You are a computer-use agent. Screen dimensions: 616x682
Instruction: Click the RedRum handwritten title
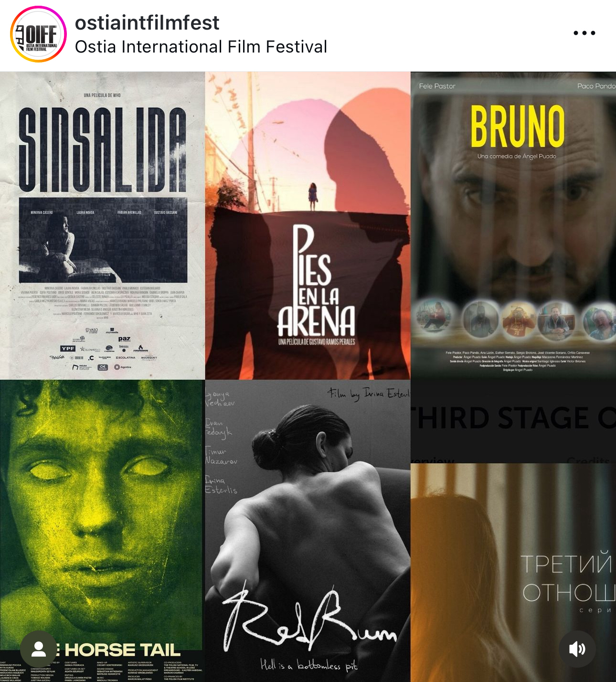(310, 617)
